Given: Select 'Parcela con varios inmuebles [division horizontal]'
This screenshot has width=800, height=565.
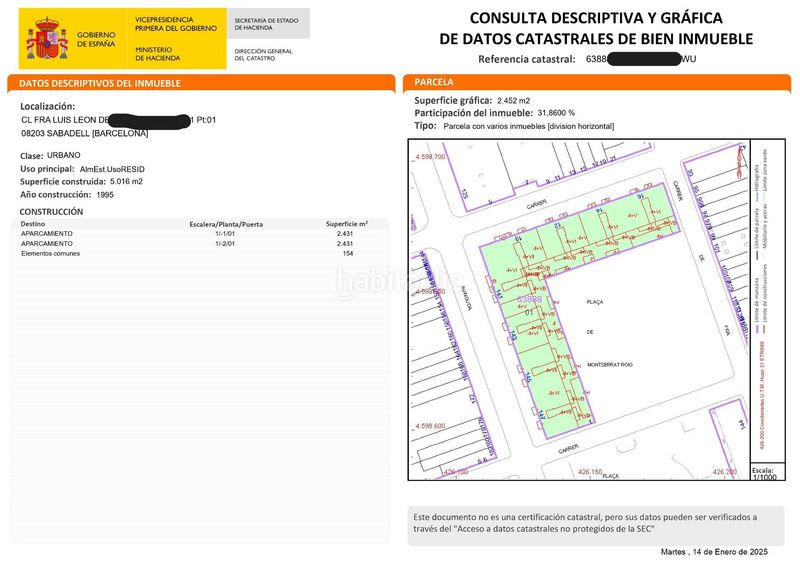Looking at the screenshot, I should coord(529,126).
